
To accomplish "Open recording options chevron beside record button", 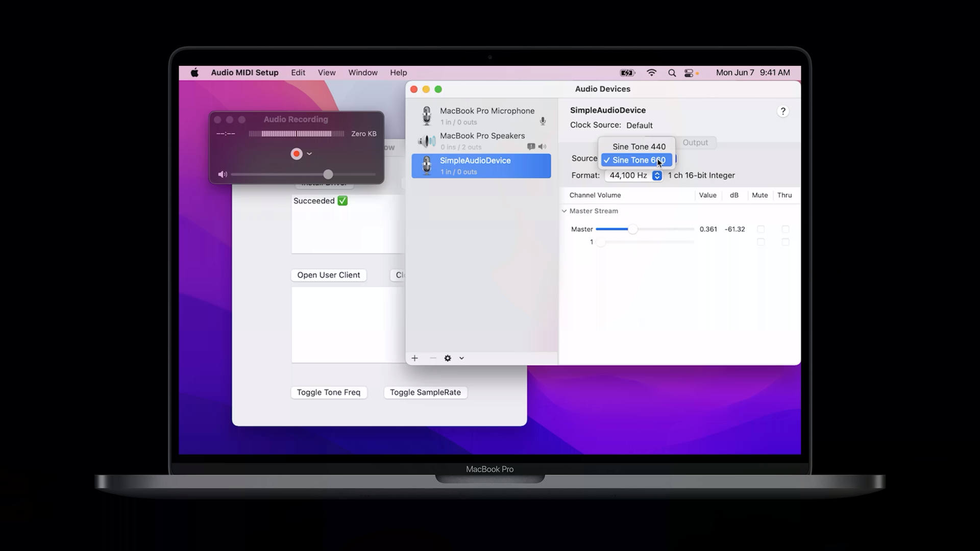I will (309, 154).
